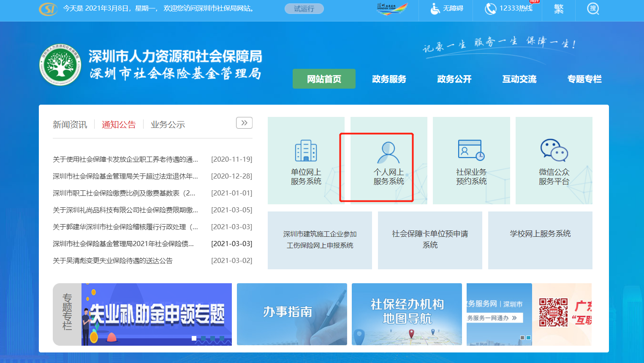Open 社会保障卡单位预申请系统 link
This screenshot has height=363, width=644.
click(x=430, y=239)
